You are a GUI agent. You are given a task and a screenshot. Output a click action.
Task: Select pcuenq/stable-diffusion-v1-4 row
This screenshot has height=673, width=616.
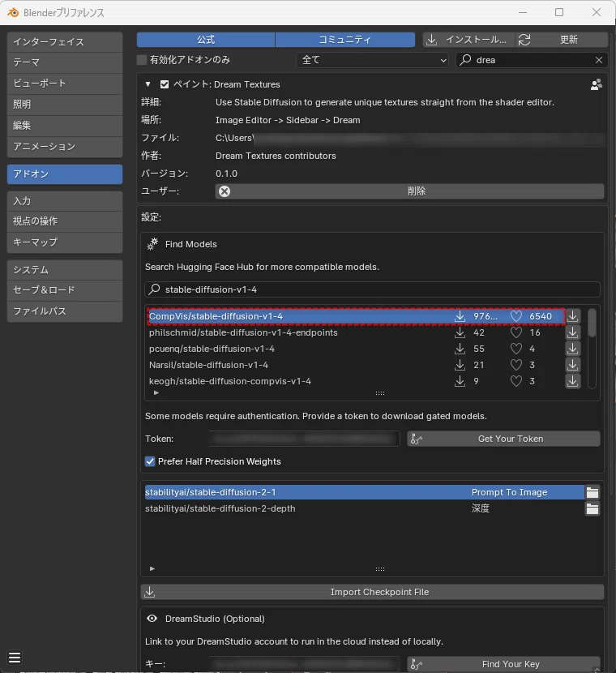coord(356,349)
